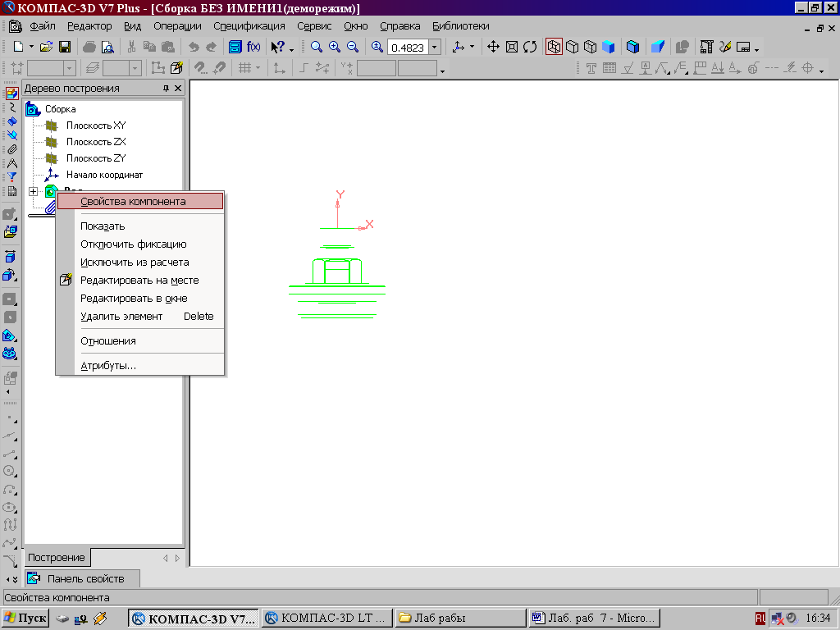Open the Библиотеки menu

tap(461, 25)
